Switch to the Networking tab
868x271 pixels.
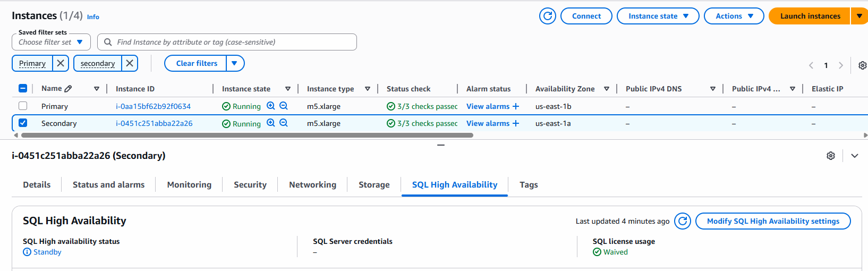pyautogui.click(x=312, y=184)
